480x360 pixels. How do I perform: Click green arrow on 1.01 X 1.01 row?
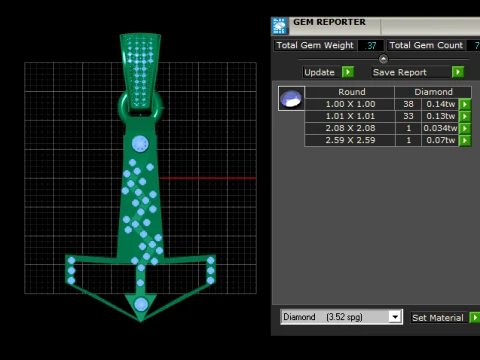tap(465, 116)
